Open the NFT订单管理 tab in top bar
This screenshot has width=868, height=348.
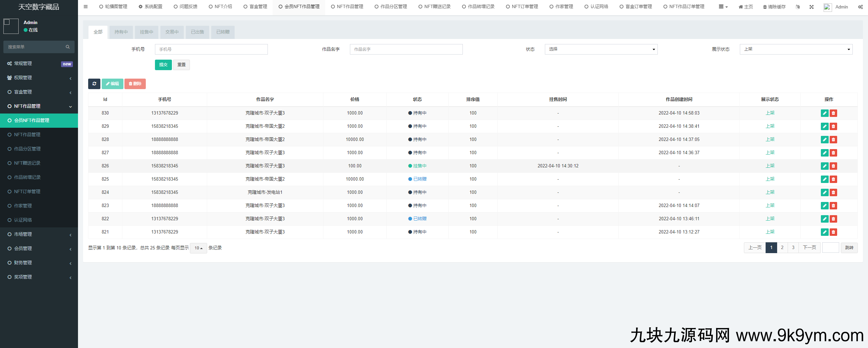pyautogui.click(x=522, y=7)
